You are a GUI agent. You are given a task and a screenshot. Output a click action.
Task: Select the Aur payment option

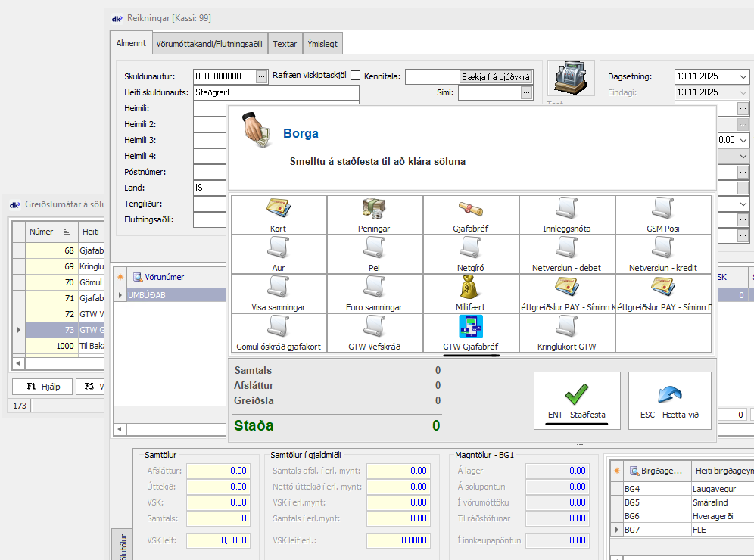278,253
